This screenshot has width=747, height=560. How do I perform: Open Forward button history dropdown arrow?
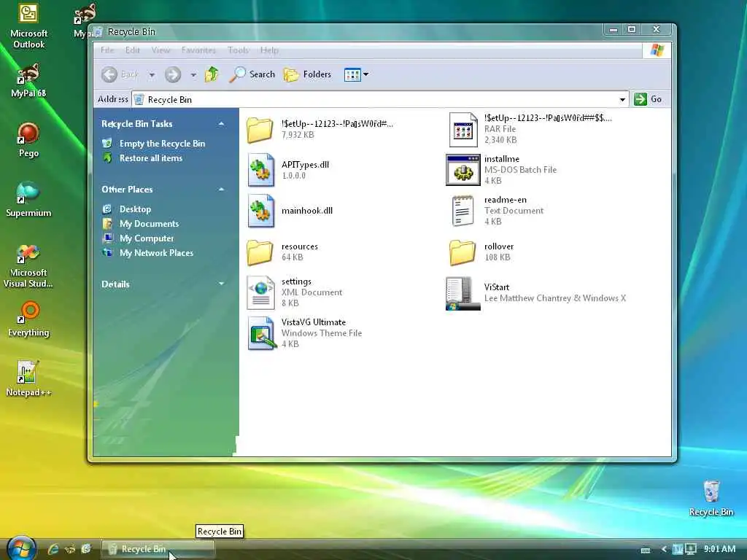click(193, 75)
